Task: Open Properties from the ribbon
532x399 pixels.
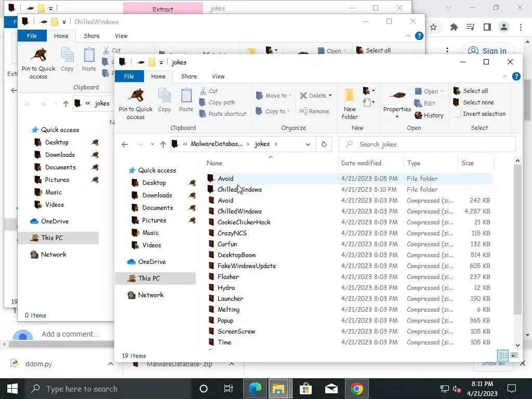Action: (397, 104)
